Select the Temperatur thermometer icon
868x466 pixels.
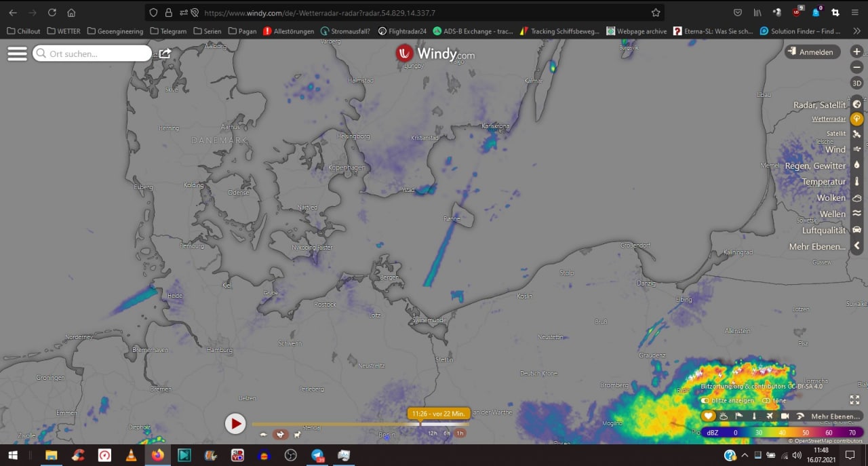point(857,181)
